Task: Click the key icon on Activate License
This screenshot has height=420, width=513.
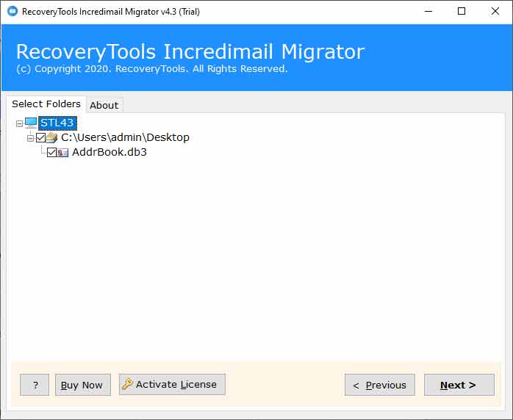Action: [127, 384]
